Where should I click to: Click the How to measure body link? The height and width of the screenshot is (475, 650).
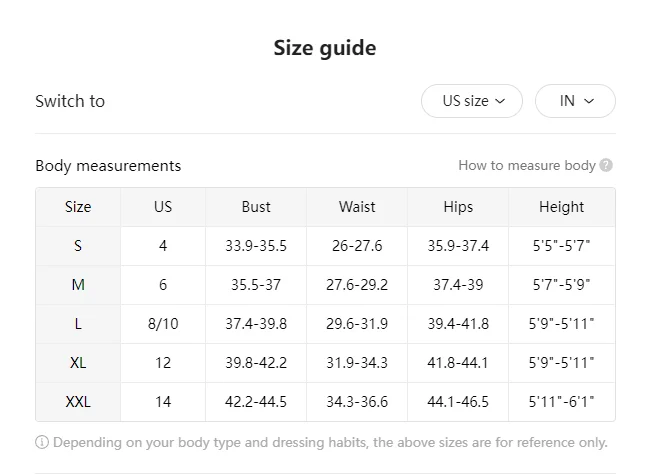[526, 165]
